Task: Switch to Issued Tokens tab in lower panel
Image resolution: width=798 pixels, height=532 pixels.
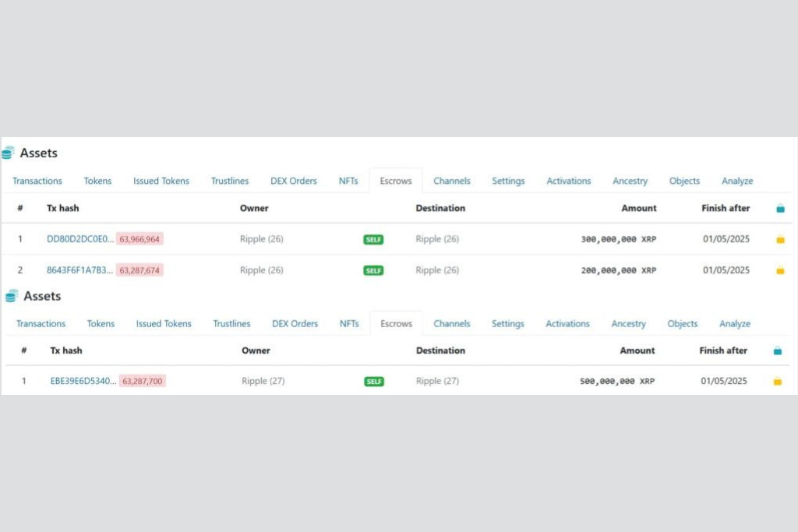Action: 164,323
